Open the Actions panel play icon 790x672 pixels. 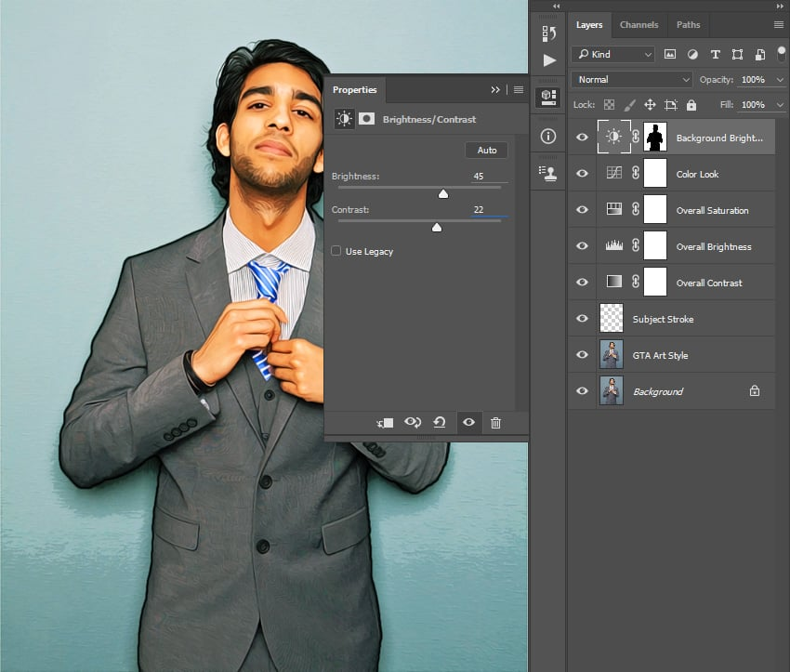pyautogui.click(x=549, y=60)
